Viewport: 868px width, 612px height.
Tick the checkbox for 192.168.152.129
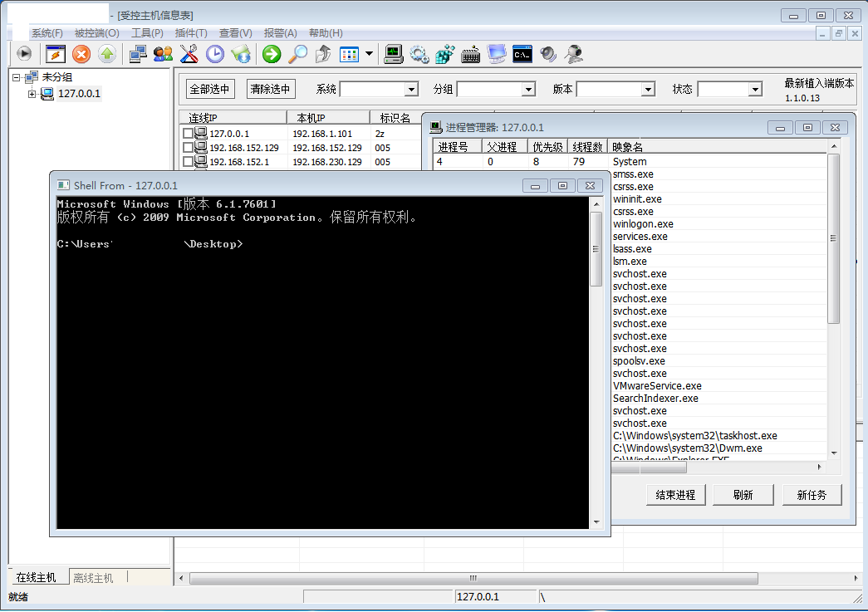[188, 148]
